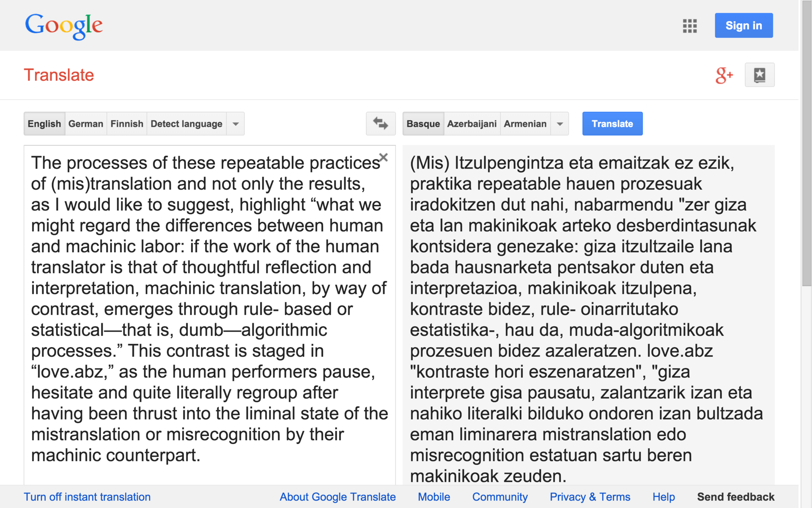812x508 pixels.
Task: Clear the source text with X
Action: 384,157
